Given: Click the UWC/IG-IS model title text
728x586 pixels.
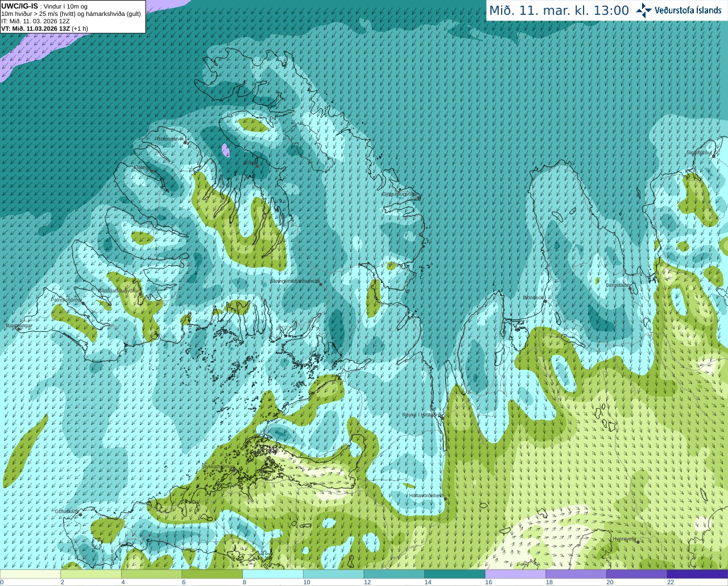Looking at the screenshot, I should (x=20, y=6).
